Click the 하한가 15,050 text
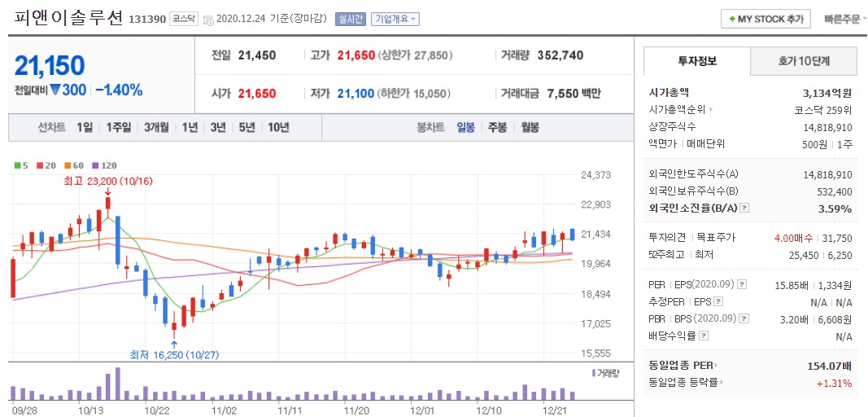Image resolution: width=868 pixels, height=417 pixels. tap(413, 94)
